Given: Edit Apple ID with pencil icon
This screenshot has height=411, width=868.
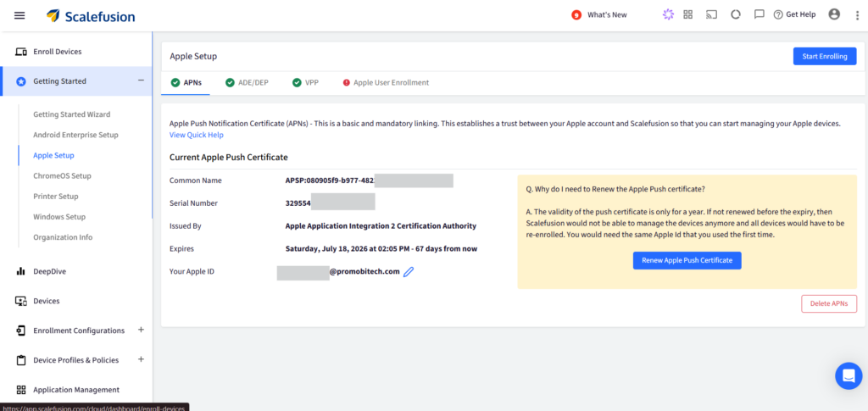Looking at the screenshot, I should coord(409,272).
